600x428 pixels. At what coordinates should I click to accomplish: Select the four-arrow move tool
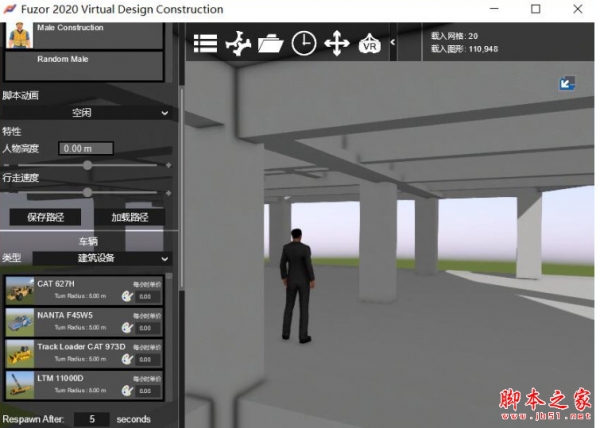337,44
